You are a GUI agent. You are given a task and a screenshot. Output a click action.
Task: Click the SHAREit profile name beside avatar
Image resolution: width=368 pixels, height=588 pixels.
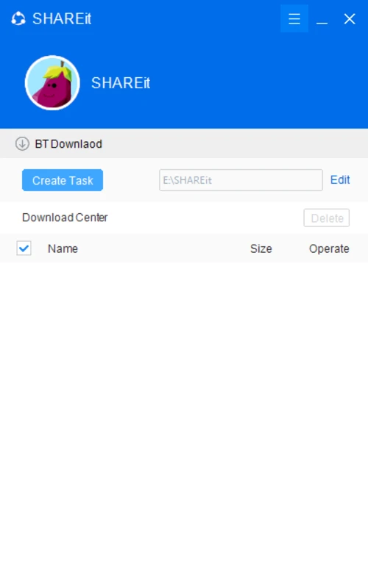[121, 83]
